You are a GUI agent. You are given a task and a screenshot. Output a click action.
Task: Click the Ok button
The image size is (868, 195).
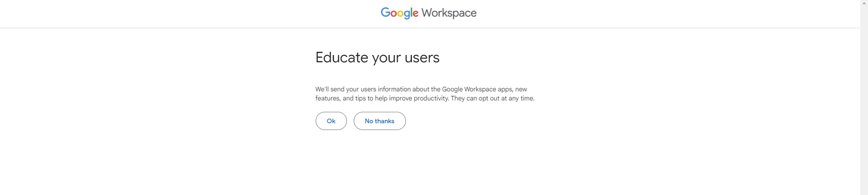tap(331, 121)
